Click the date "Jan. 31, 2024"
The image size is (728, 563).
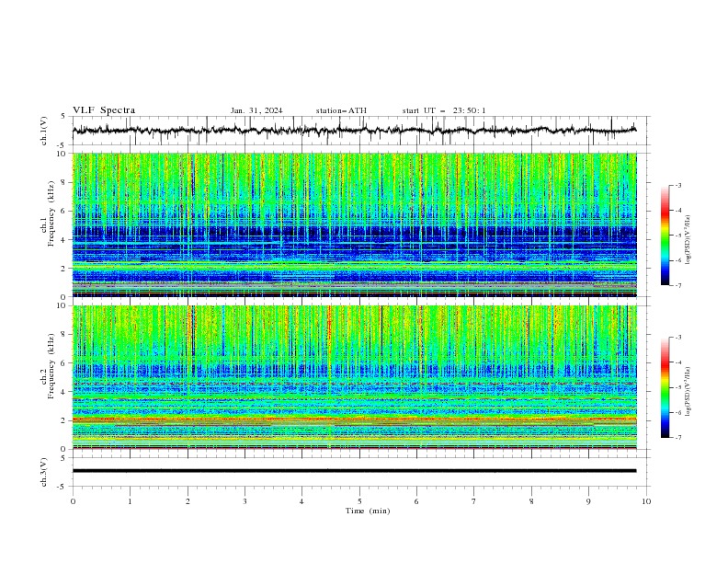tap(256, 110)
